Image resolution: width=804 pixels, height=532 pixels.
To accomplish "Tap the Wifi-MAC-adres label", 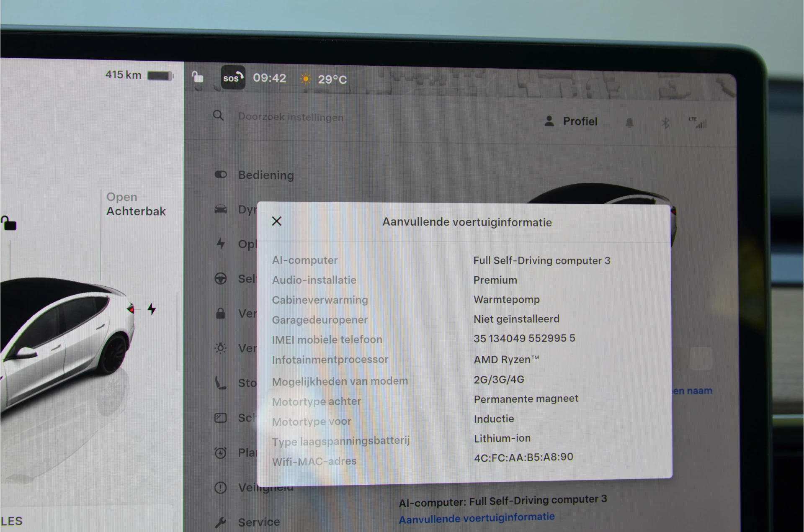I will (314, 462).
